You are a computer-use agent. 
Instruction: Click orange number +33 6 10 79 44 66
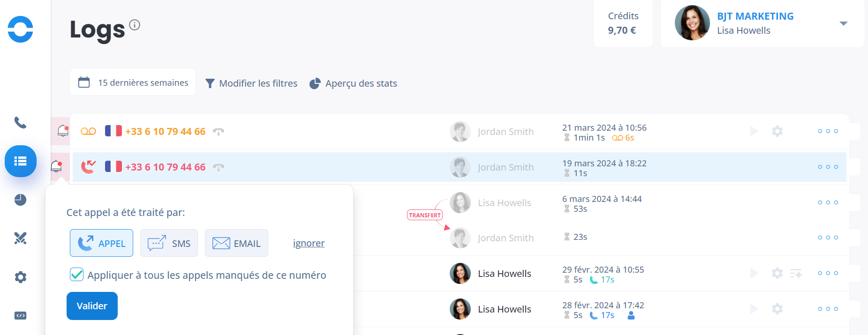165,132
